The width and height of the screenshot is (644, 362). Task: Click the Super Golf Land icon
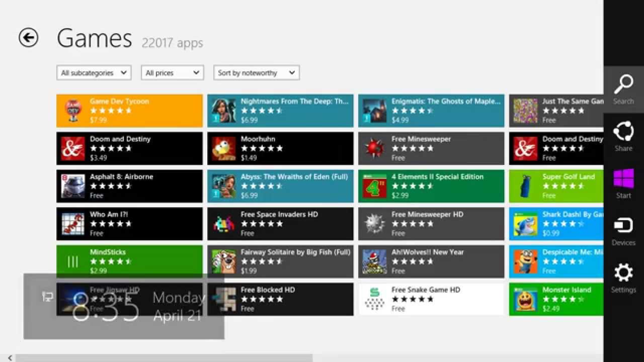pyautogui.click(x=526, y=186)
